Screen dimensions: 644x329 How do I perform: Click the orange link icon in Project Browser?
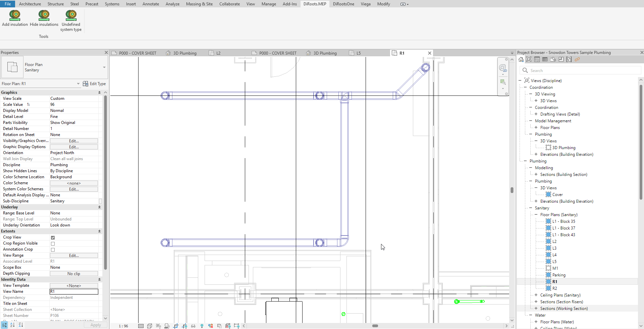[x=577, y=60]
